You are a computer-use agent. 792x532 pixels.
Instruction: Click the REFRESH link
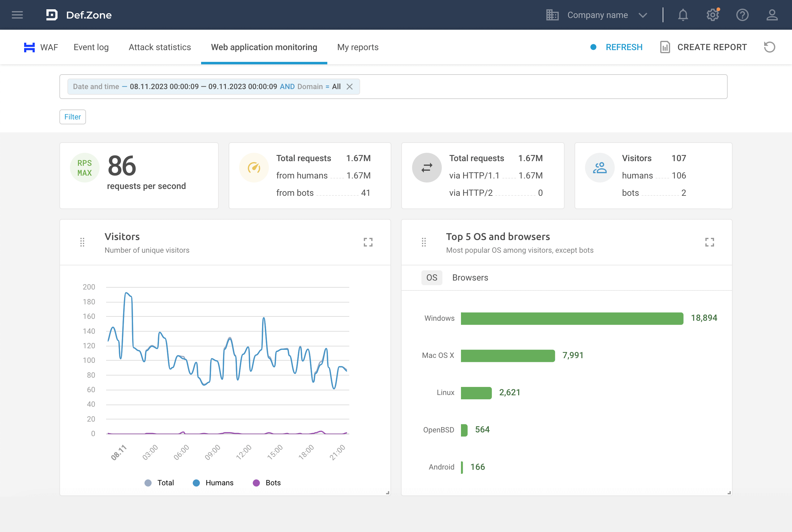pos(624,47)
